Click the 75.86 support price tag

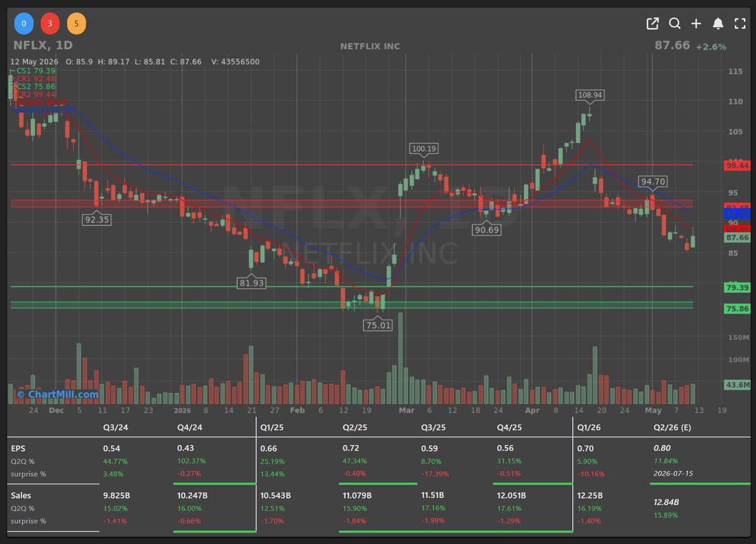(x=737, y=309)
